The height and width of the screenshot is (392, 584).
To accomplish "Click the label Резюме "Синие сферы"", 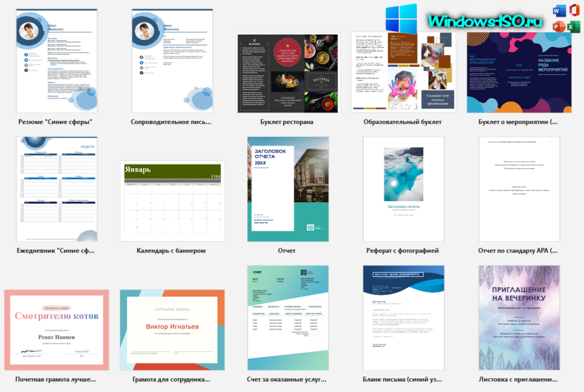I will pos(55,122).
